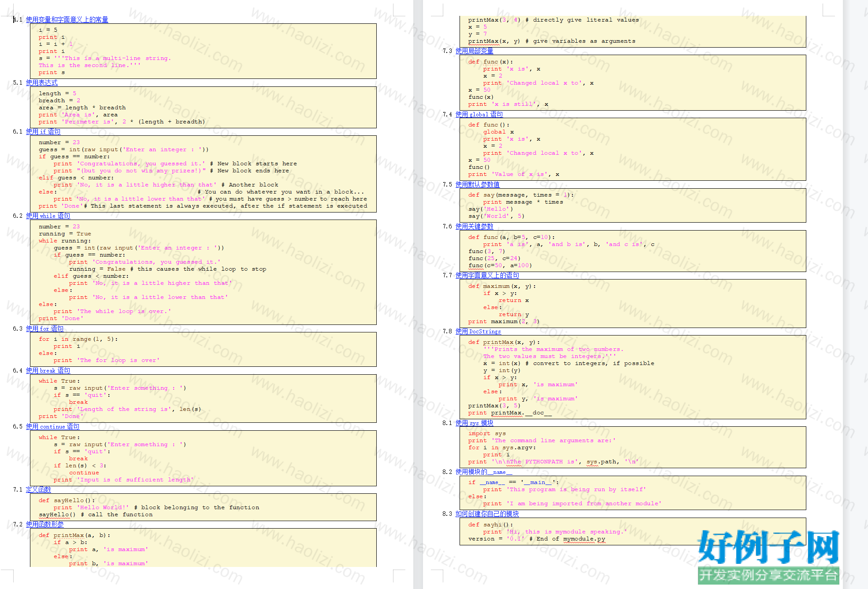The image size is (868, 589).
Task: Click the line "if __name__ == '__main__':"
Action: [513, 482]
